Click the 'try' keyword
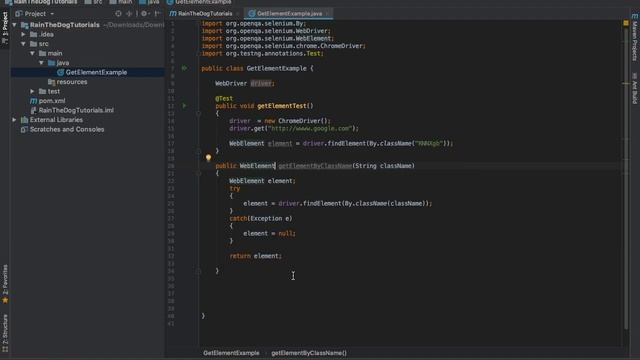This screenshot has width=640, height=360. click(235, 188)
